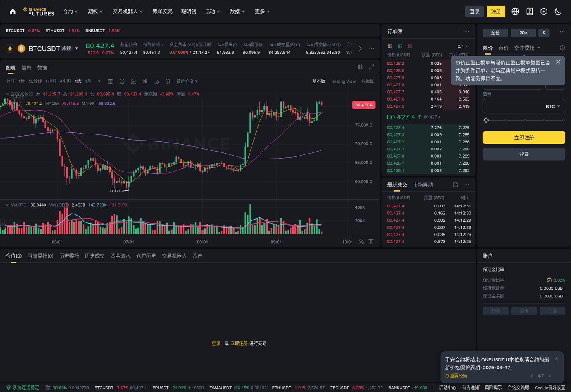Open the BTC quantity unit dropdown
The image size is (571, 392).
click(x=553, y=106)
